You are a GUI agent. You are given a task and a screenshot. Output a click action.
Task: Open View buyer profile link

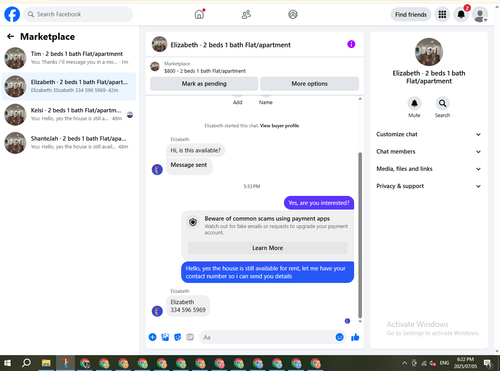(279, 126)
